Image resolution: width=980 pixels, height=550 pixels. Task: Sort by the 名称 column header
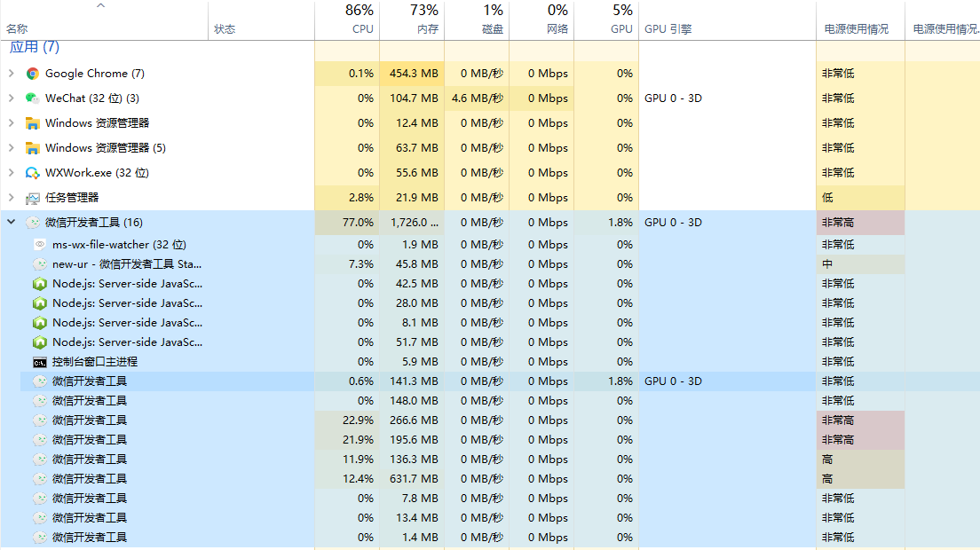click(x=105, y=20)
